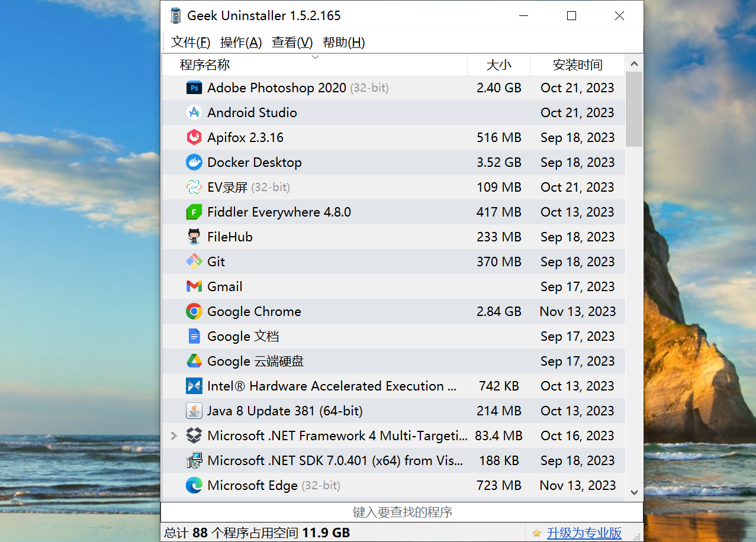Click the star icon beside 升级为专业版
The height and width of the screenshot is (542, 756).
point(536,533)
